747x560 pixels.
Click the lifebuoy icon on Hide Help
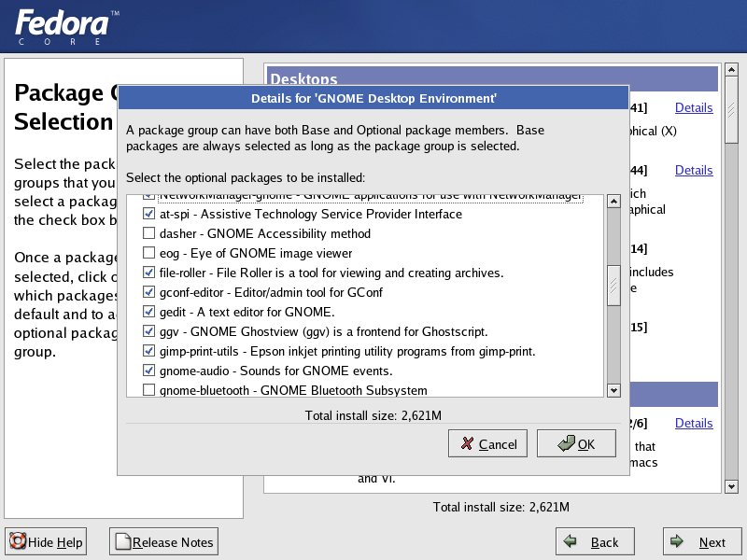tap(18, 541)
